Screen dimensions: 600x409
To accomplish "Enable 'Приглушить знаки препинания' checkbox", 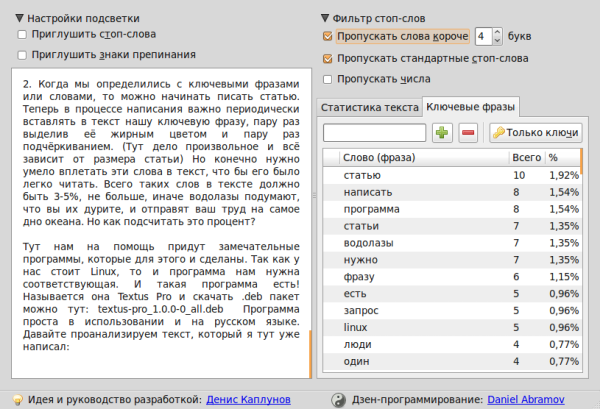I will point(22,55).
